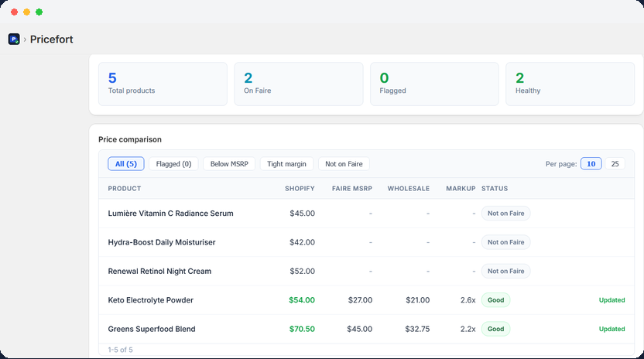Select the All (5) filter tab

point(125,164)
